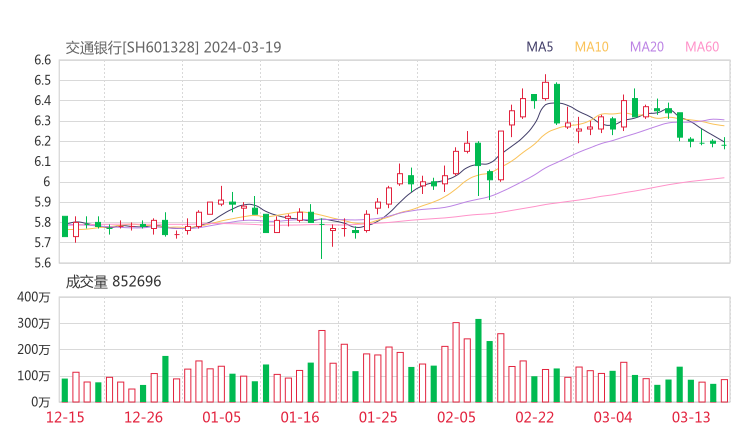Click the 300万 volume axis label
740x440 pixels.
33,323
